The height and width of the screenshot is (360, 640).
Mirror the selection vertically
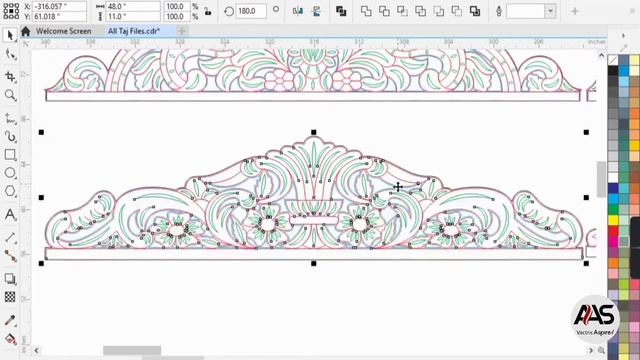(x=316, y=11)
